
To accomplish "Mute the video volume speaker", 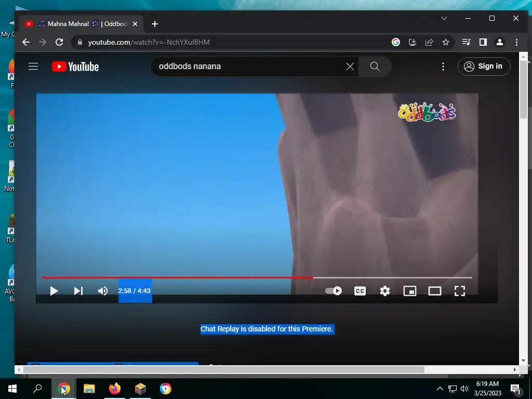I will pyautogui.click(x=103, y=291).
